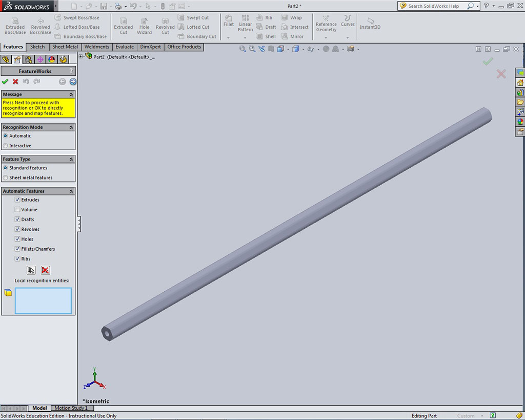525x420 pixels.
Task: Click the red Cancel X in FeatureWorks
Action: [15, 82]
